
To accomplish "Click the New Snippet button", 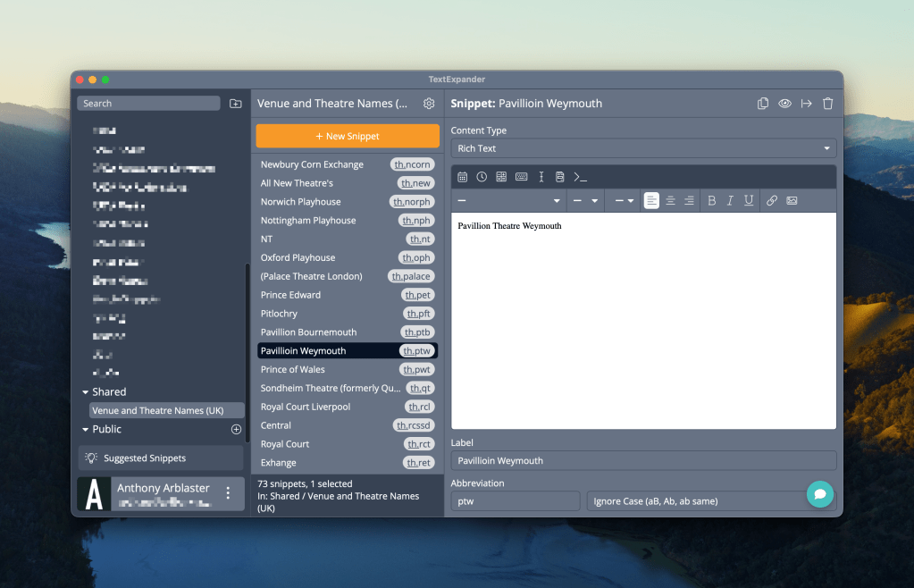I will point(348,136).
